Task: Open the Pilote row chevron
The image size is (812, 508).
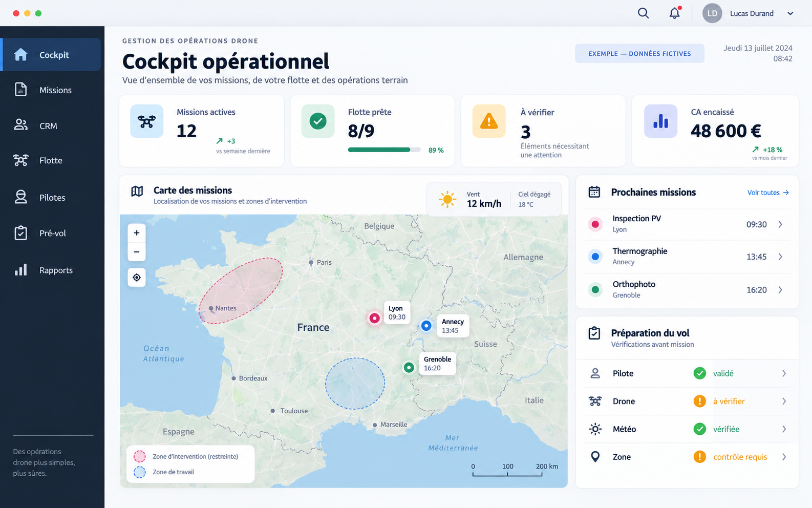Action: (784, 373)
